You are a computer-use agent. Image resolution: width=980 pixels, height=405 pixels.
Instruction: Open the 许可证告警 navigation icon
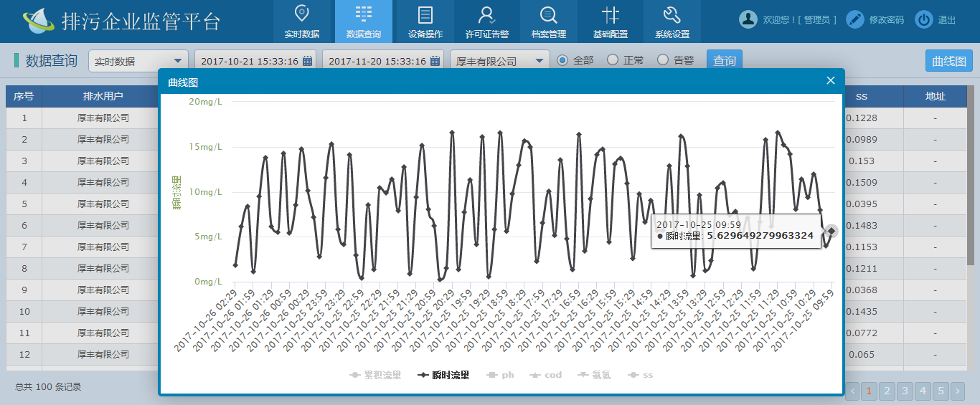(487, 15)
